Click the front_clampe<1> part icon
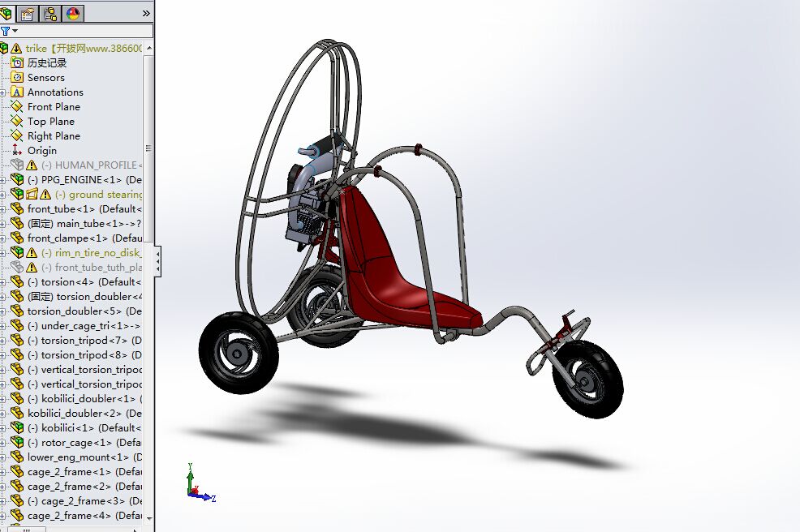This screenshot has width=800, height=532. coord(17,238)
